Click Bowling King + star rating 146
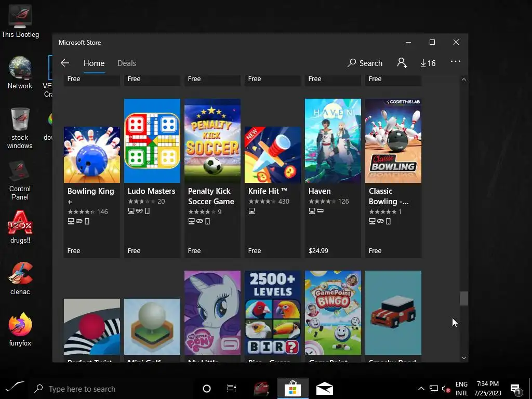 pyautogui.click(x=87, y=212)
